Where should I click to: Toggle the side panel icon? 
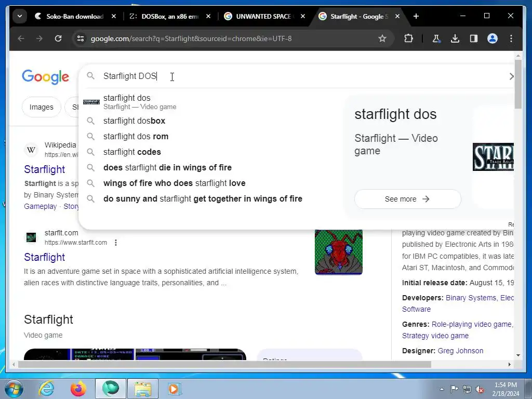(x=474, y=38)
